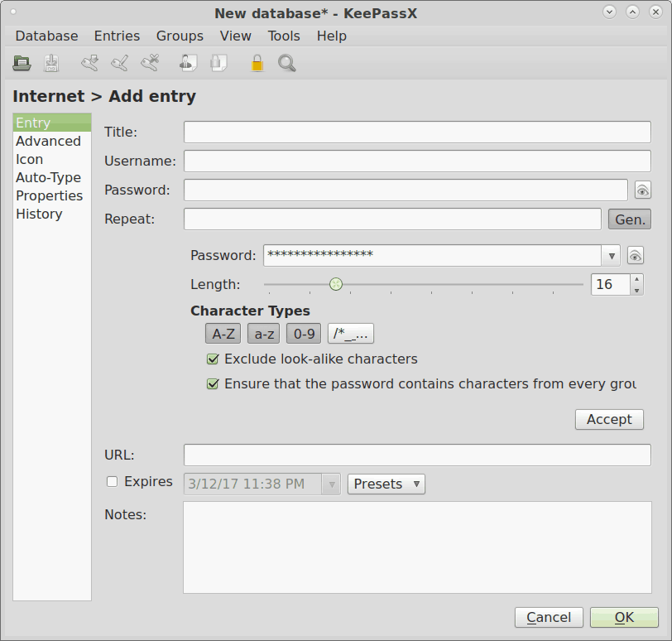672x641 pixels.
Task: Click the Add new entry key icon
Action: point(90,63)
